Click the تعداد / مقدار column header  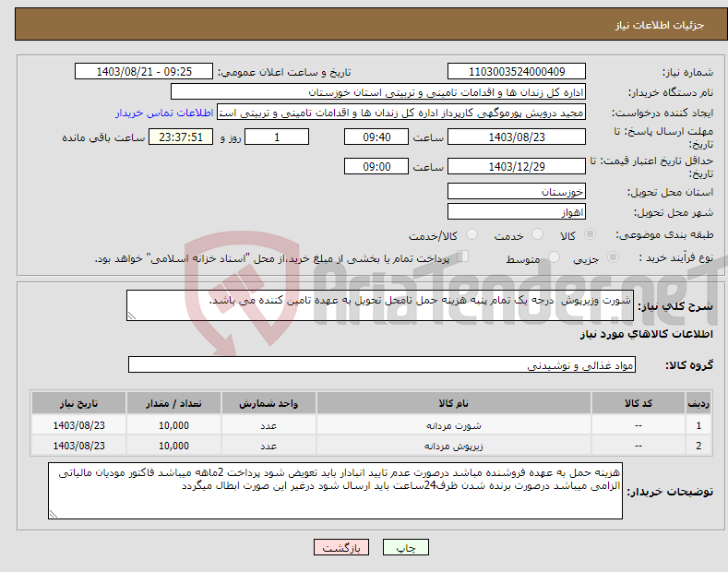point(173,403)
